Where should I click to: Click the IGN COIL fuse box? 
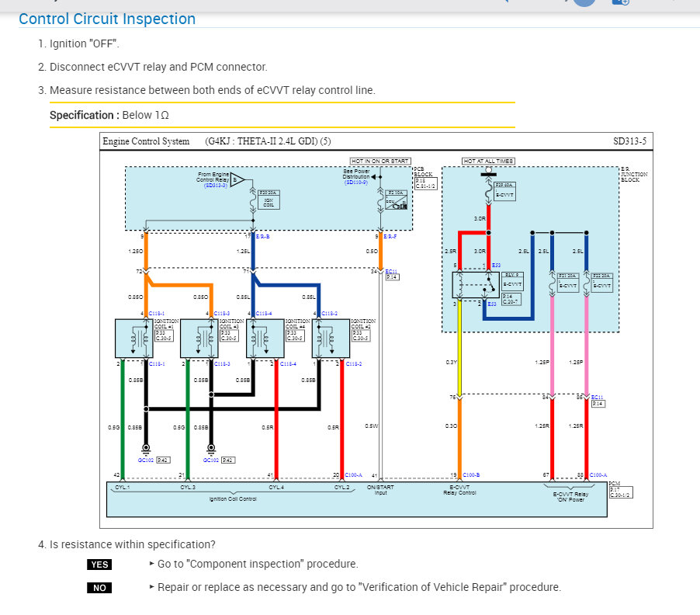pos(269,200)
